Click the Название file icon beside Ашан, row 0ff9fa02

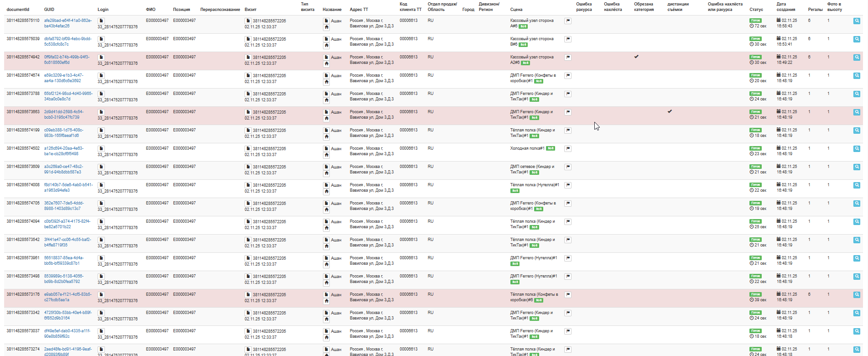[x=326, y=57]
